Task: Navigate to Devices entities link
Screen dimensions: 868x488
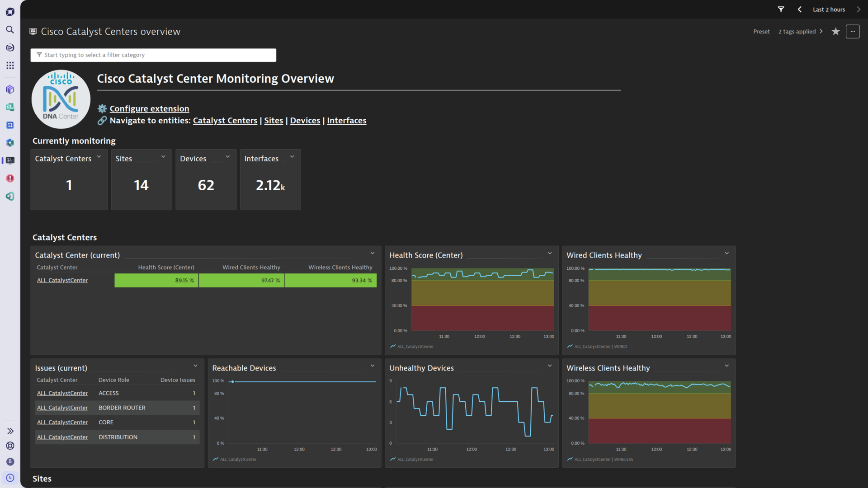Action: point(305,121)
